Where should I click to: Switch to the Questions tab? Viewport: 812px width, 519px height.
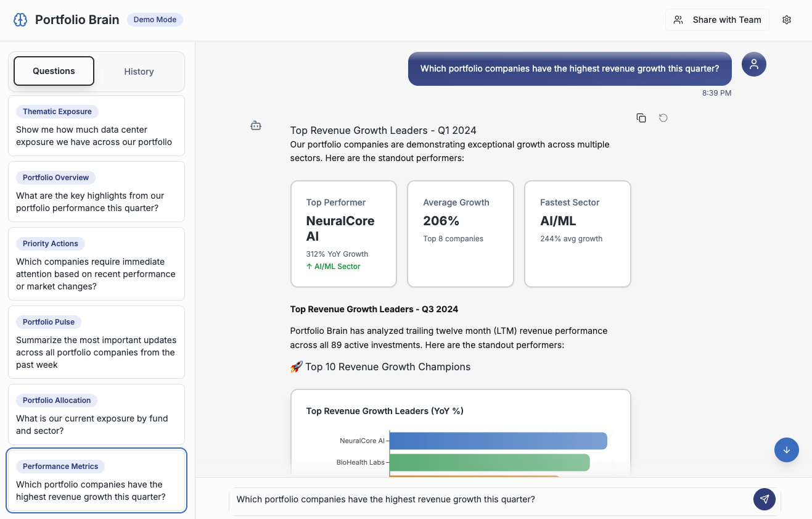coord(54,71)
